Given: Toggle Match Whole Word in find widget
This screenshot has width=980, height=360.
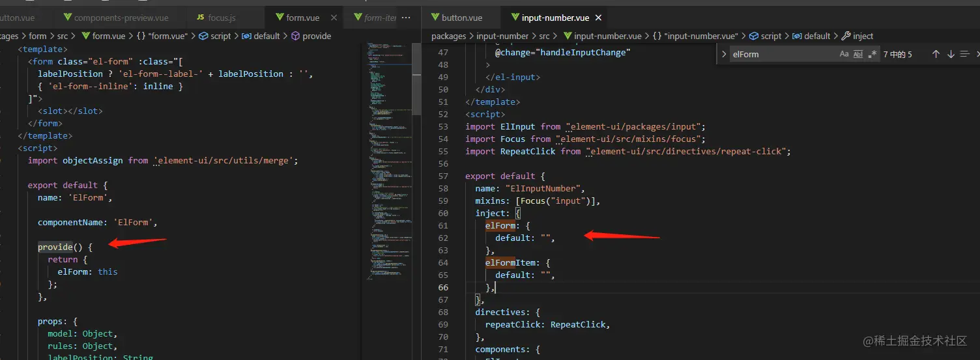Looking at the screenshot, I should [858, 54].
